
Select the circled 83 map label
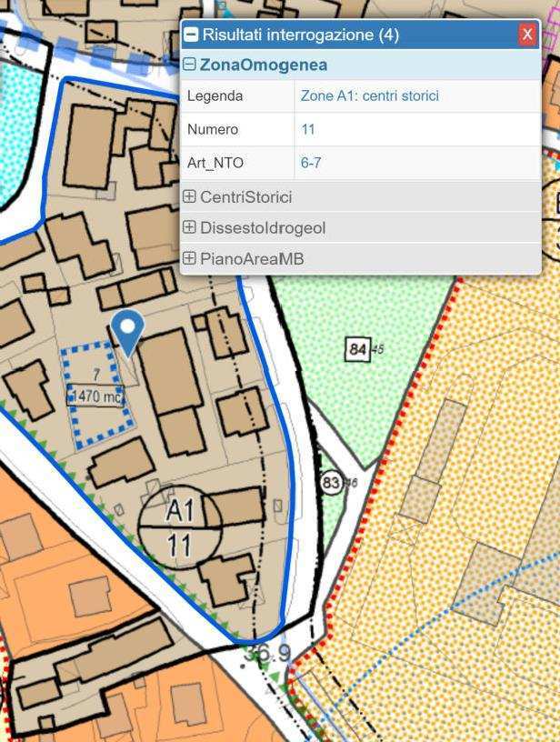click(331, 483)
